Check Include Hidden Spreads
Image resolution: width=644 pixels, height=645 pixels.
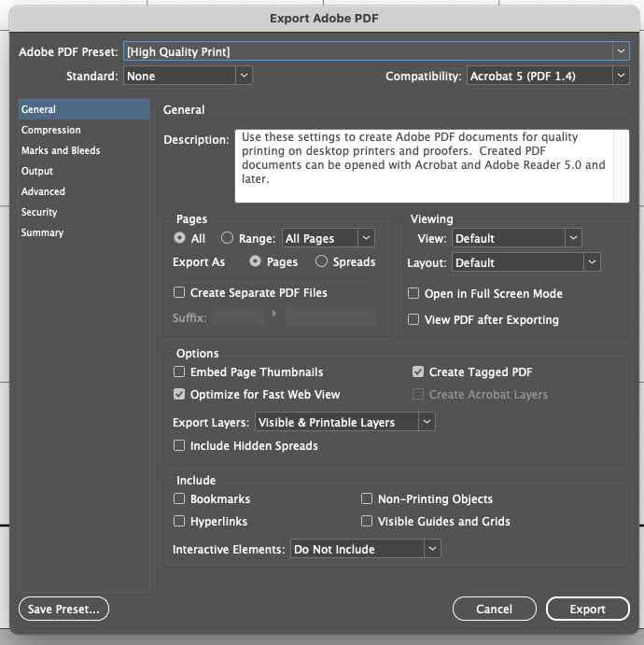tap(179, 445)
